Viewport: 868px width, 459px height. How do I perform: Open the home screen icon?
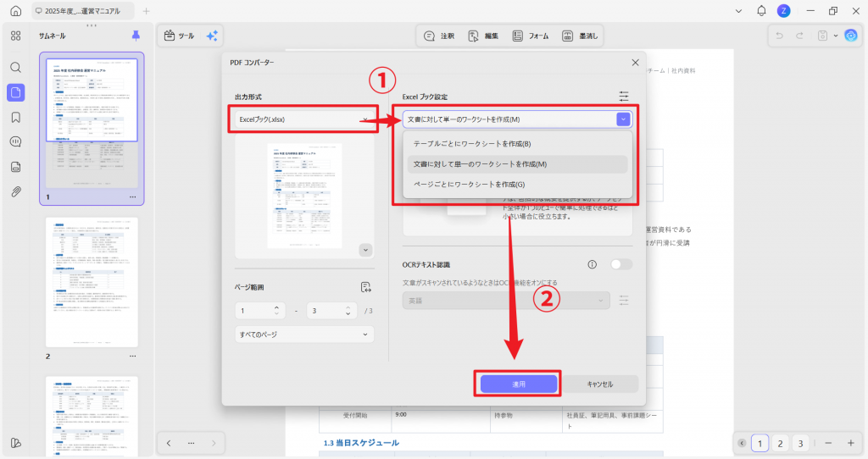point(16,10)
